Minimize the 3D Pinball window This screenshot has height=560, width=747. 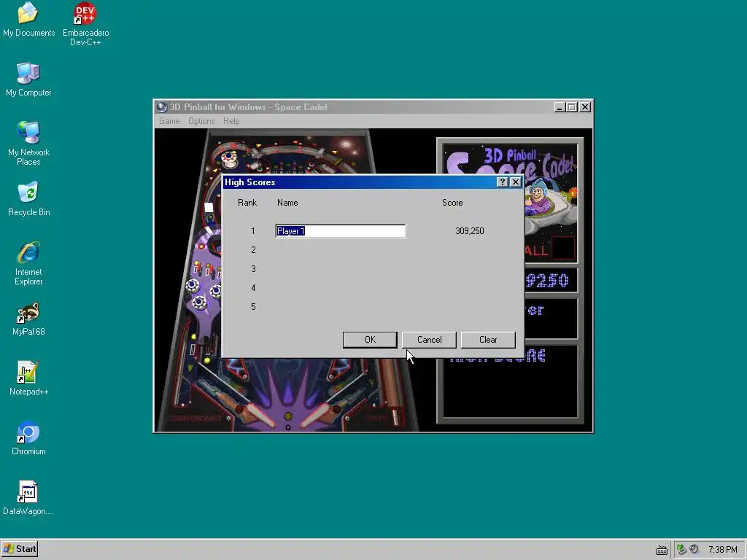pos(560,107)
